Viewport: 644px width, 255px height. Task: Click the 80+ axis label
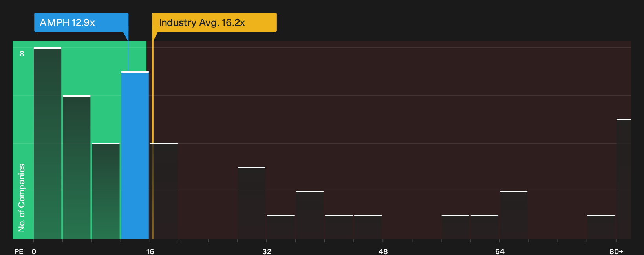[x=616, y=251]
